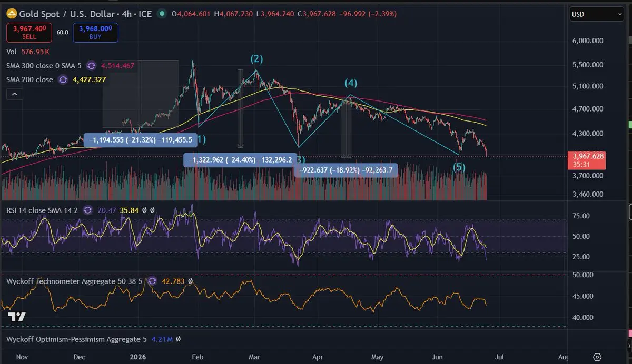Image resolution: width=632 pixels, height=364 pixels.
Task: Select the −18.92% price range measurement label
Action: [x=345, y=170]
